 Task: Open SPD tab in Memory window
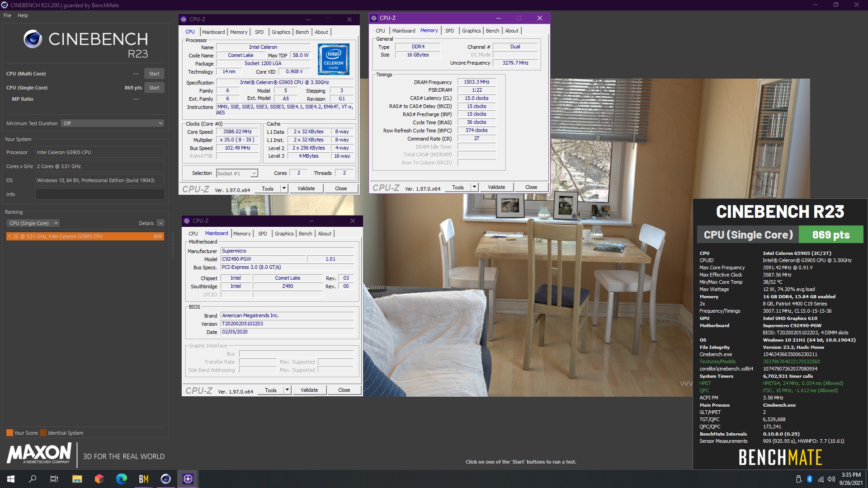click(449, 31)
